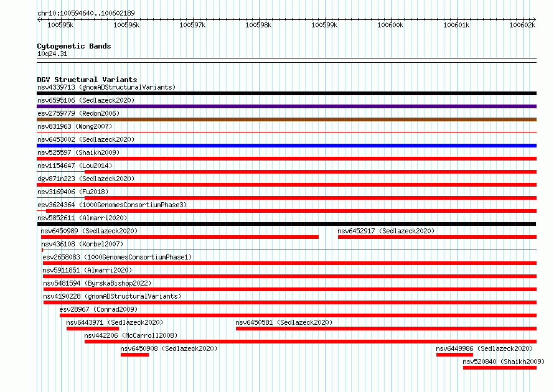
Task: Open nsv1154647 (Lou2014) label
Action: (75, 166)
